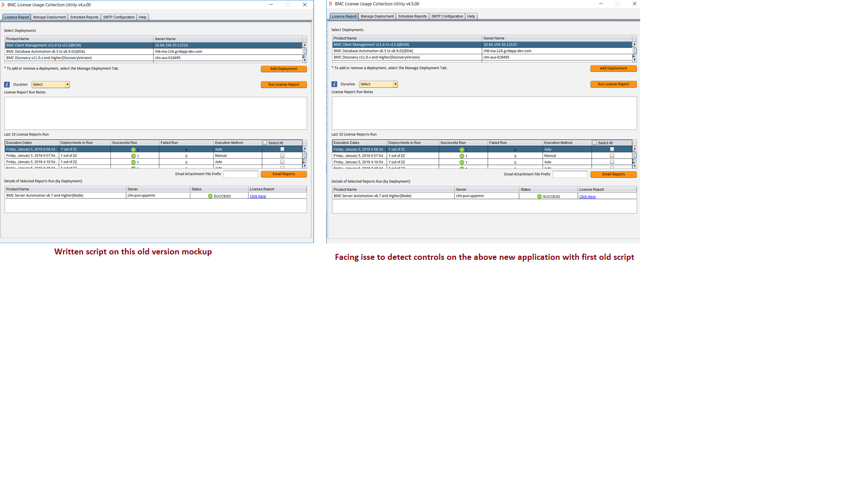Screen dimensions: 868x488
Task: Open Schedule Reports tab in v4.5.00 window
Action: point(412,16)
